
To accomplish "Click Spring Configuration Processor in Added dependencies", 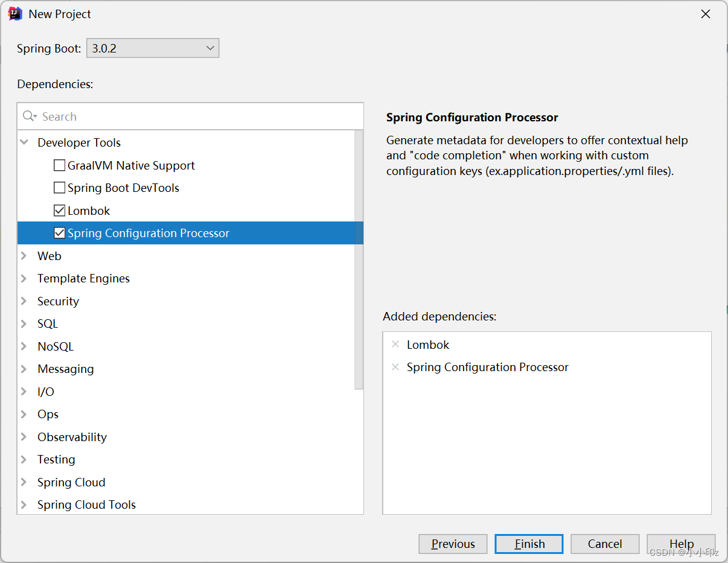I will (488, 367).
